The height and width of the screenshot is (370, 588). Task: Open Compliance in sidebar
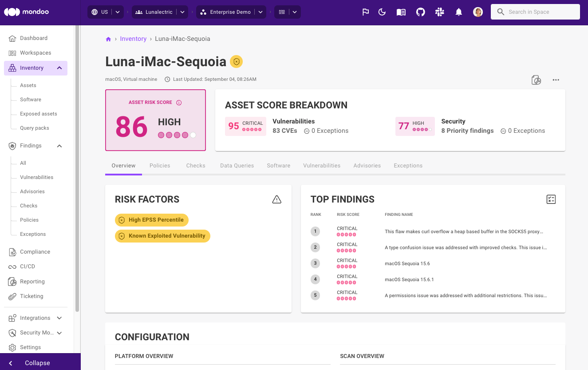point(35,252)
